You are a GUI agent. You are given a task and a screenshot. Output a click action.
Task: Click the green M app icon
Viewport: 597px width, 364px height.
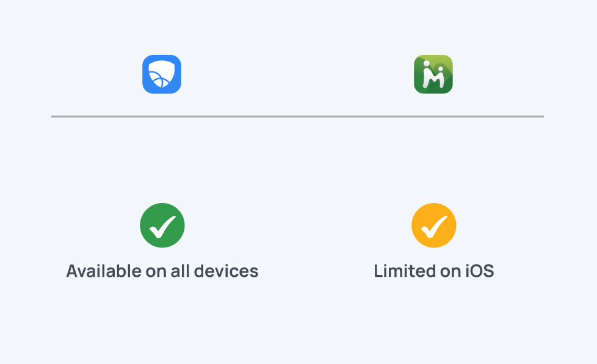click(433, 74)
